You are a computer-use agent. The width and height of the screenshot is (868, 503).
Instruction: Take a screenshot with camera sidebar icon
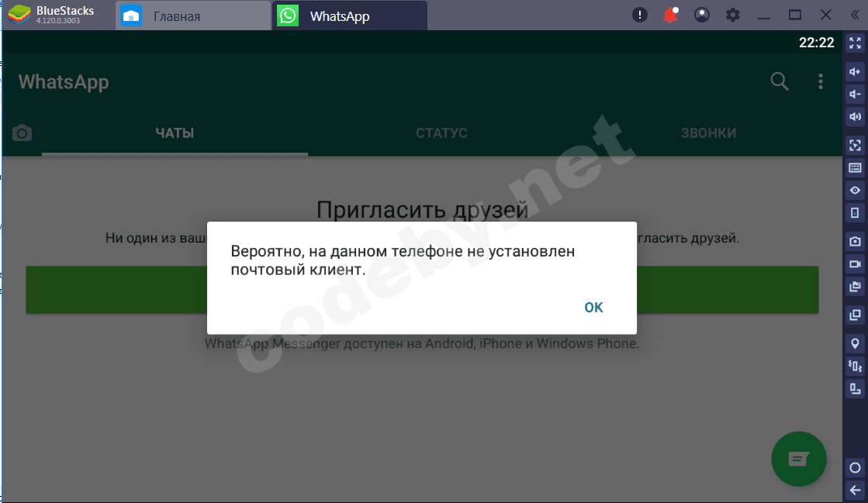click(856, 241)
